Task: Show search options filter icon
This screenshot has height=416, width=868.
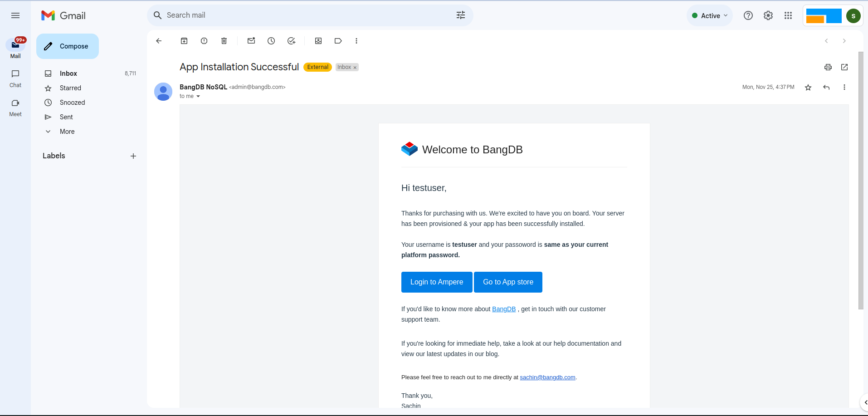Action: [461, 15]
